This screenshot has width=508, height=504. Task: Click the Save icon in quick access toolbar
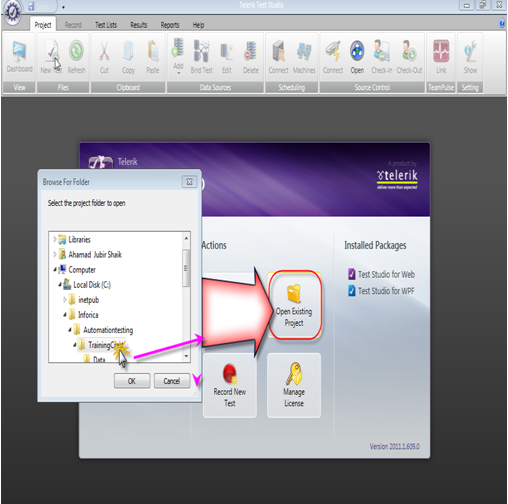[x=31, y=6]
